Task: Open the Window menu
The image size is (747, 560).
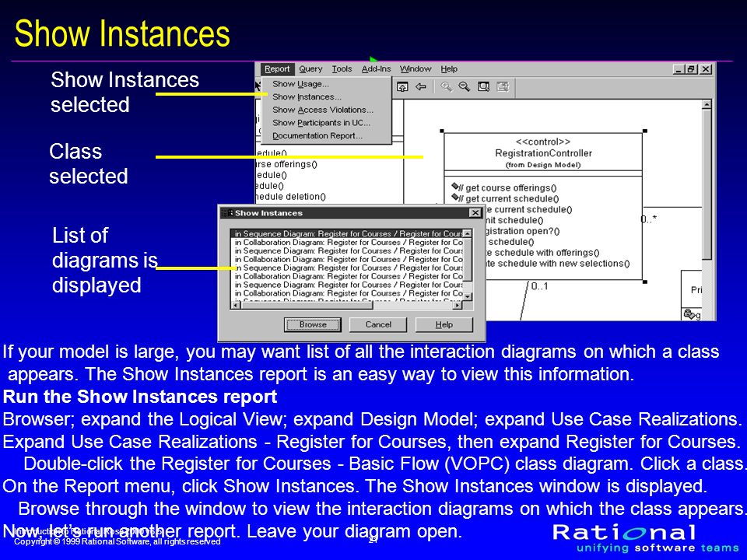Action: click(416, 69)
